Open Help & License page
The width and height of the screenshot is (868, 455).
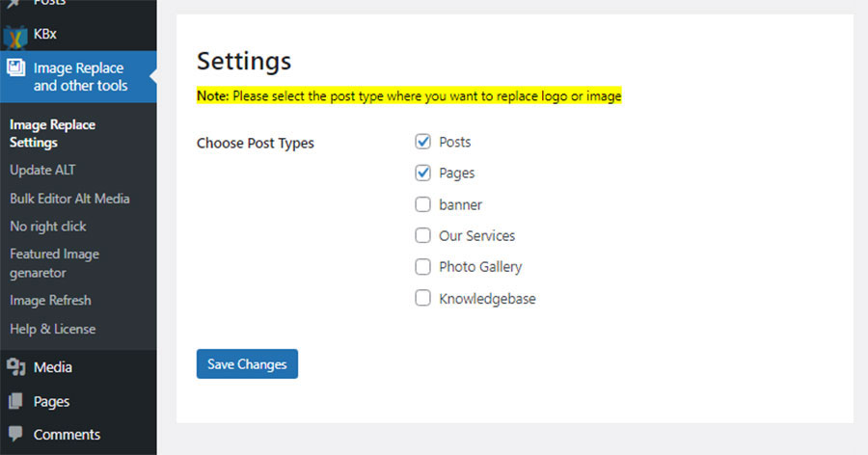(53, 329)
